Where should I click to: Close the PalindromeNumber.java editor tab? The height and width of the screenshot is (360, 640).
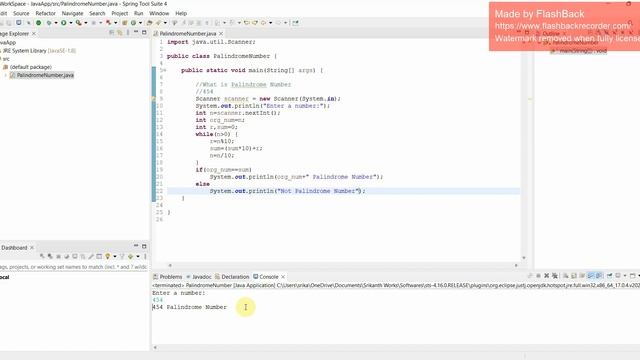(221, 33)
